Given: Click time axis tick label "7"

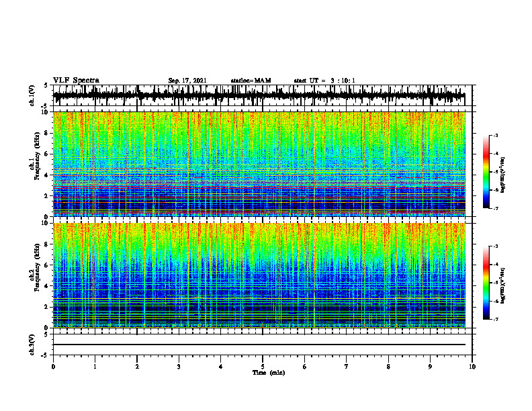Looking at the screenshot, I should [347, 367].
